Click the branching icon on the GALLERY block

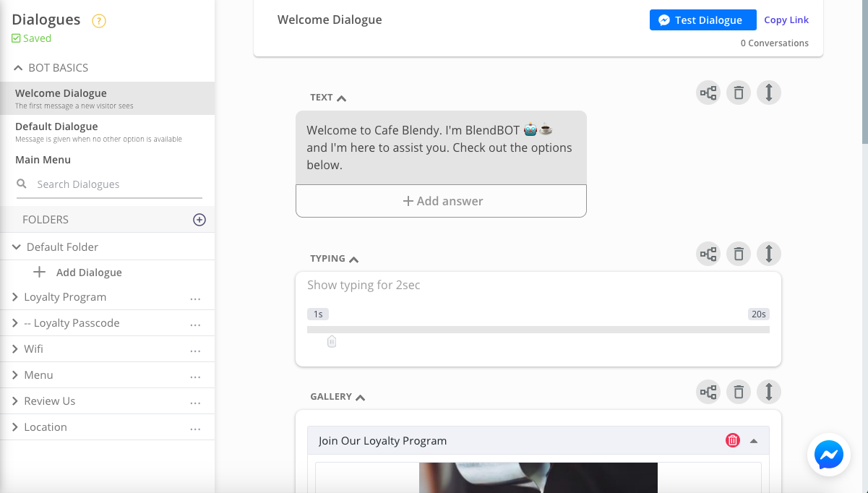coord(708,392)
